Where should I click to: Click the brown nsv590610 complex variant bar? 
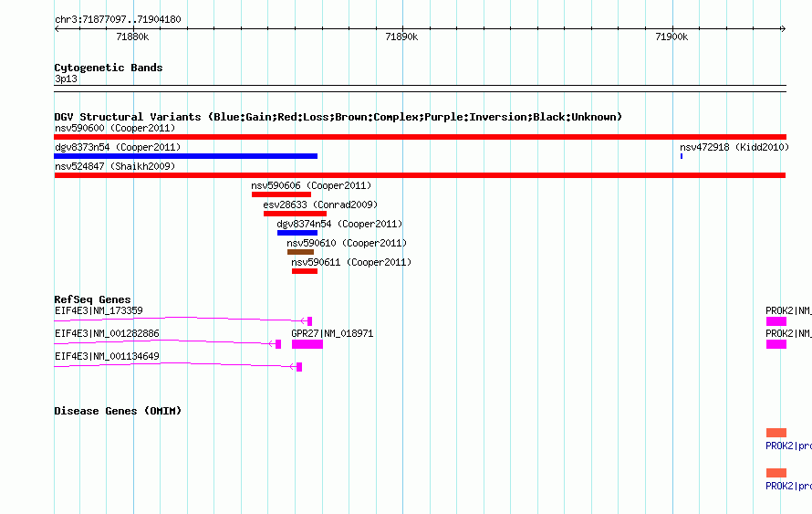click(300, 252)
